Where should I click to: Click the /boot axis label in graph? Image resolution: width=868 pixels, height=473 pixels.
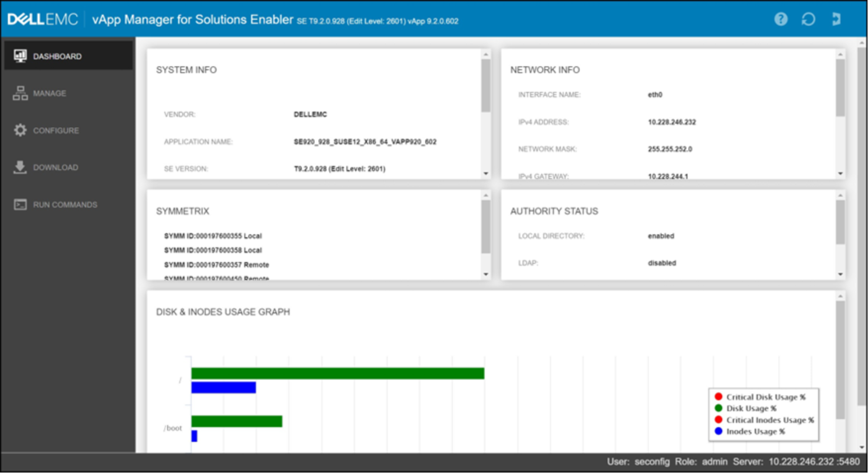pyautogui.click(x=173, y=428)
